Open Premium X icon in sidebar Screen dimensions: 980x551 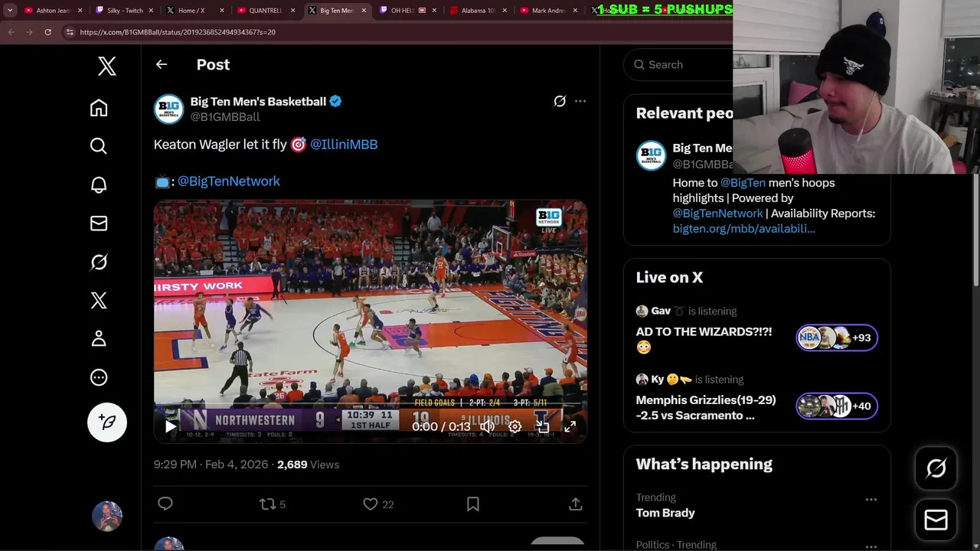coord(99,300)
